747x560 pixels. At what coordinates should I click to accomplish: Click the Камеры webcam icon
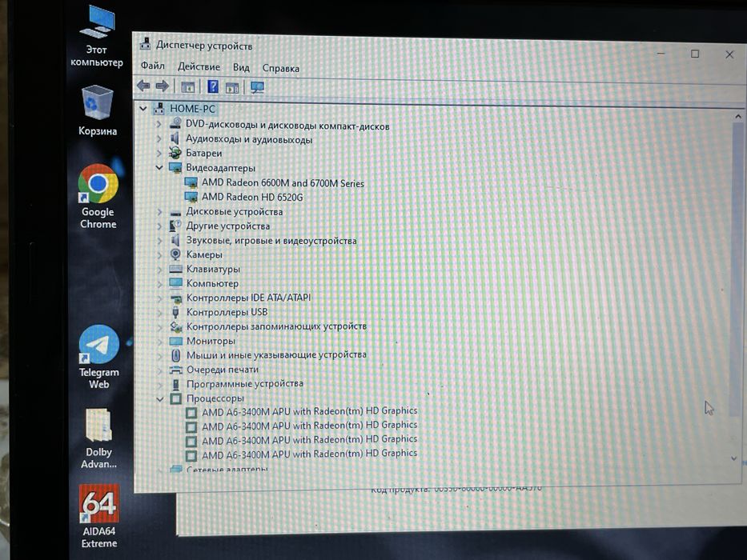click(175, 254)
